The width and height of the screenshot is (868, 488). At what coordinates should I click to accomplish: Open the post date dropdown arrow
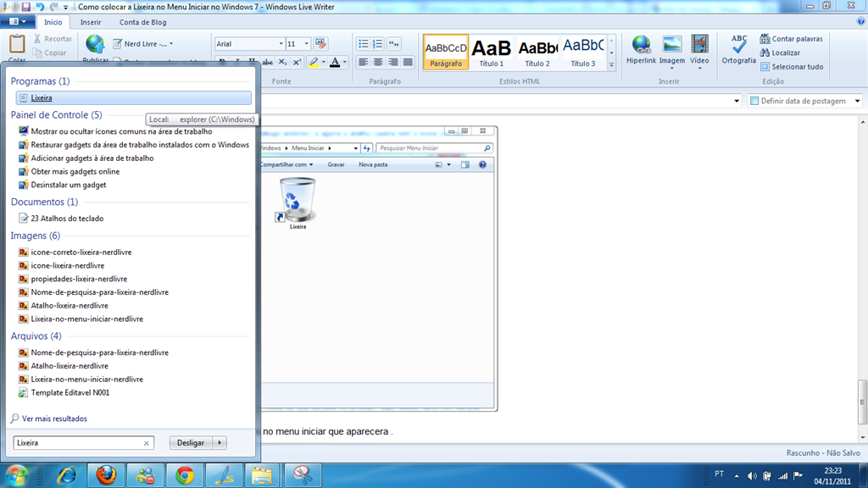click(x=857, y=101)
